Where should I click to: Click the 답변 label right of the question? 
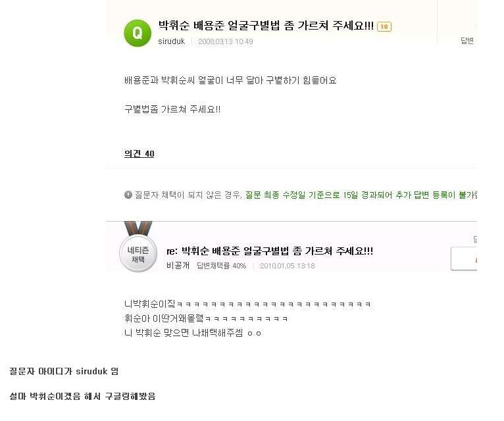(x=467, y=41)
